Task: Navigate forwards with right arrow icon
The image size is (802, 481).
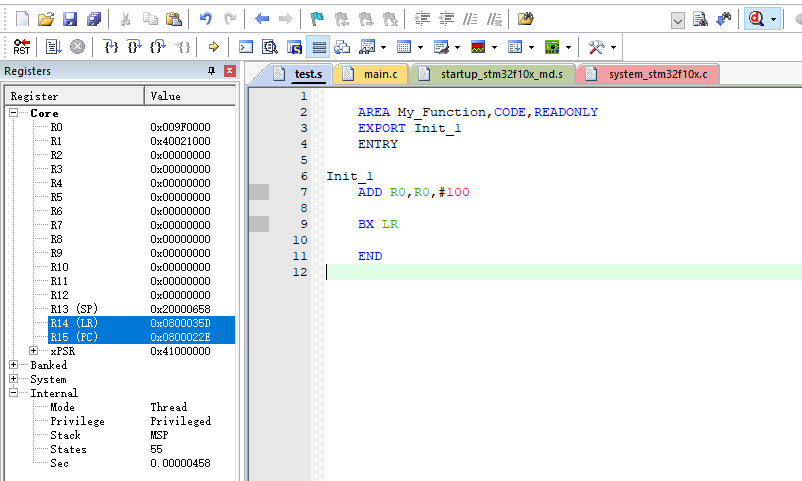Action: [x=285, y=19]
